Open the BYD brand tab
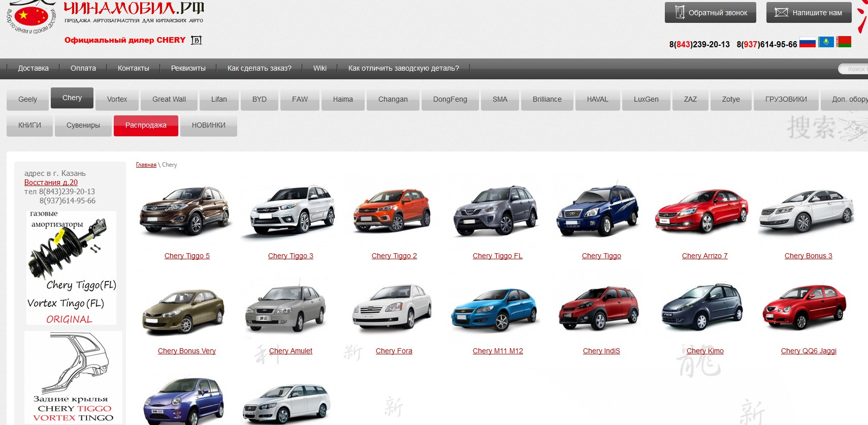Screen dimensions: 868x425 (x=260, y=100)
